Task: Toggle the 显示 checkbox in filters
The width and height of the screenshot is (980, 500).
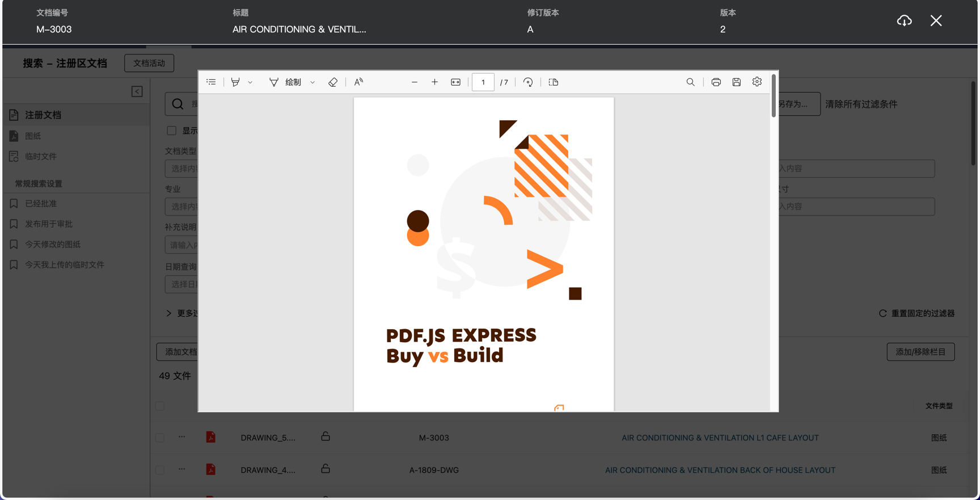Action: coord(171,131)
